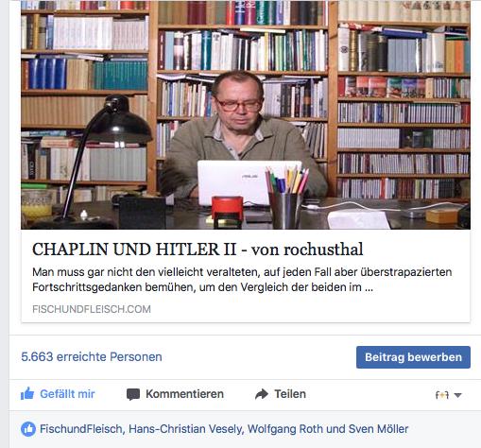Open the FischundFleisch liker name

81,429
